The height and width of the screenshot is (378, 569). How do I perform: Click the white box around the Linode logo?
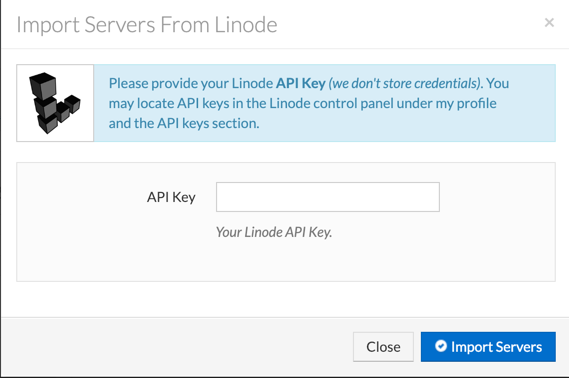click(55, 103)
